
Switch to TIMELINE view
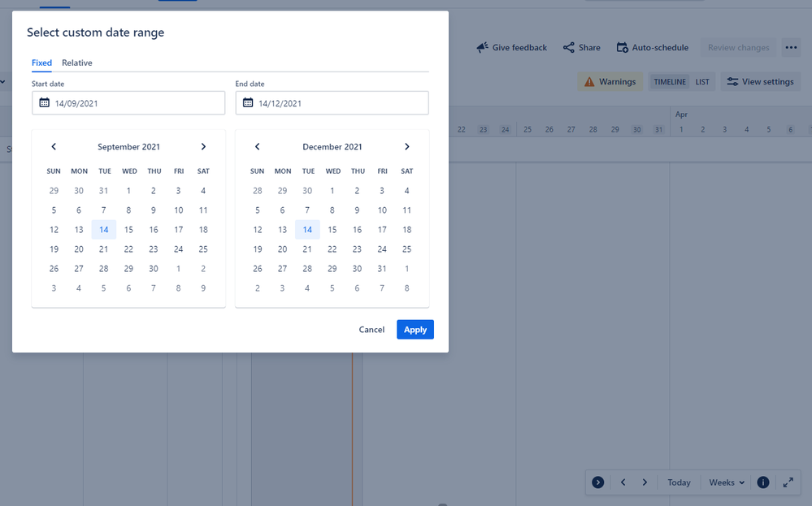670,82
